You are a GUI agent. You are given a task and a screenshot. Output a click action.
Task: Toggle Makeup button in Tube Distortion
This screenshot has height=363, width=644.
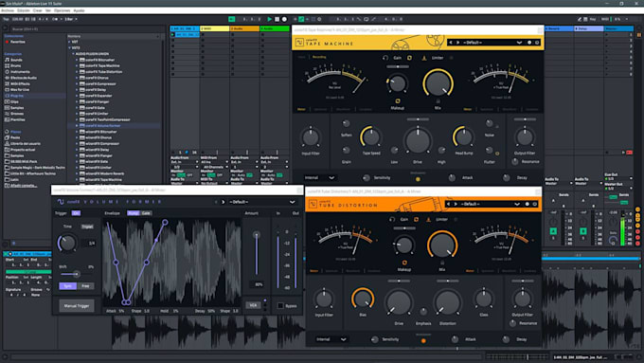click(x=404, y=263)
